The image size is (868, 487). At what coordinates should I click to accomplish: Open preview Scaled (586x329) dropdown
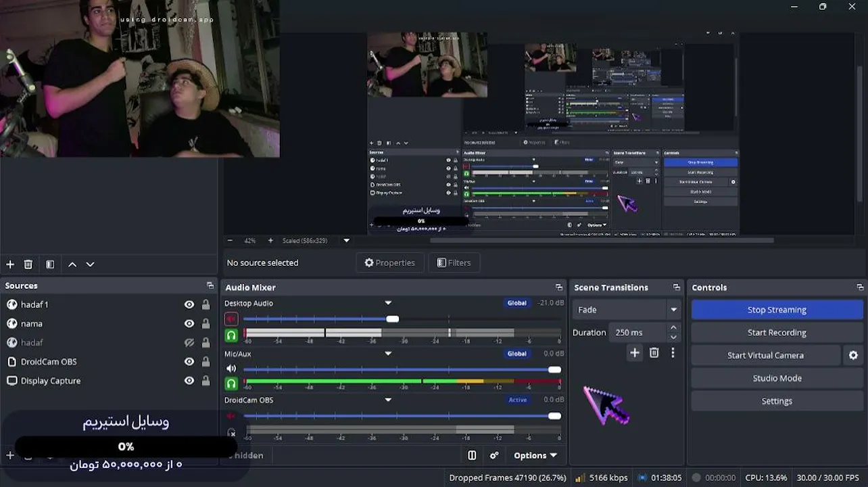[x=347, y=240]
